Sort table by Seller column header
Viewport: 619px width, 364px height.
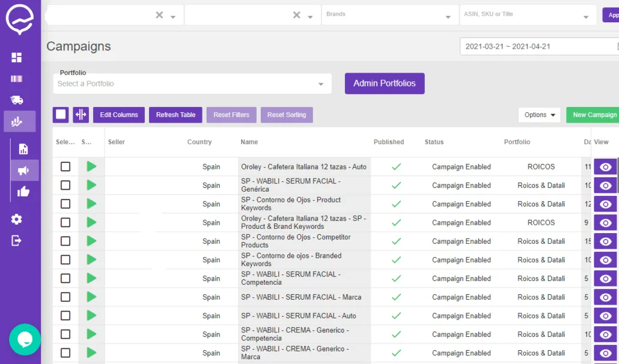117,142
